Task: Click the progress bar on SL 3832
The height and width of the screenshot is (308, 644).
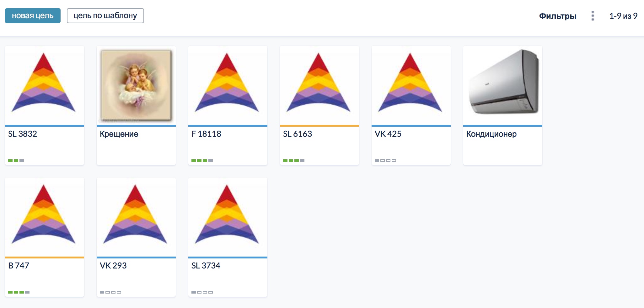Action: [x=16, y=161]
